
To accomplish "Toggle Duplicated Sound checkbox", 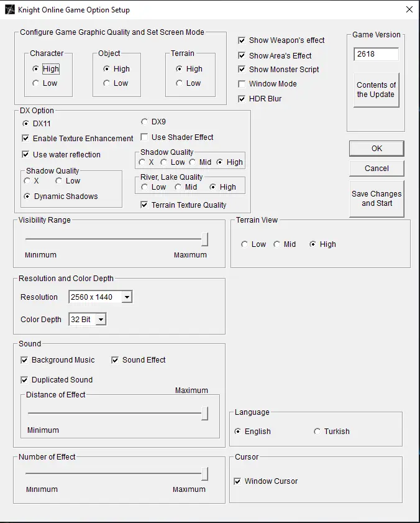I will click(24, 379).
